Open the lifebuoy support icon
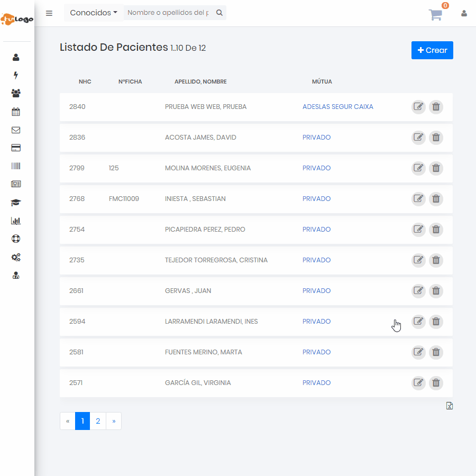 coord(16,239)
